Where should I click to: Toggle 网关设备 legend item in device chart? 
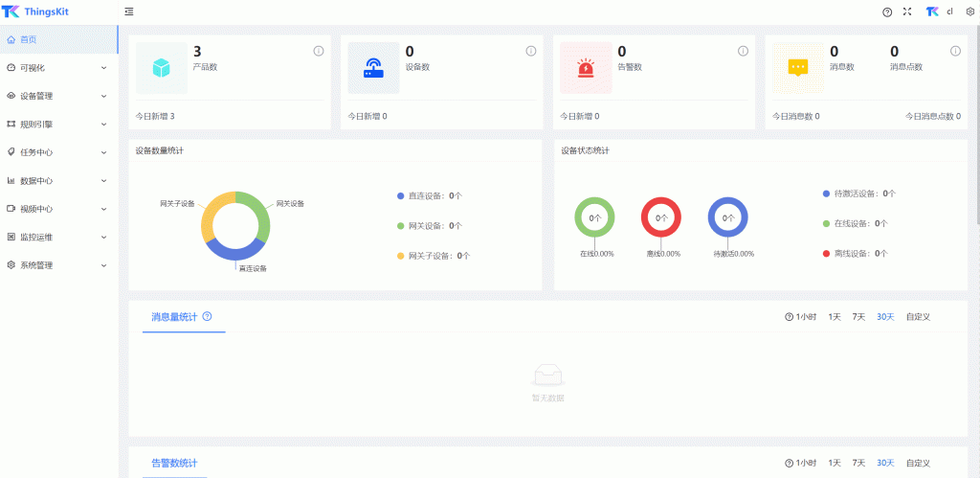pos(430,226)
